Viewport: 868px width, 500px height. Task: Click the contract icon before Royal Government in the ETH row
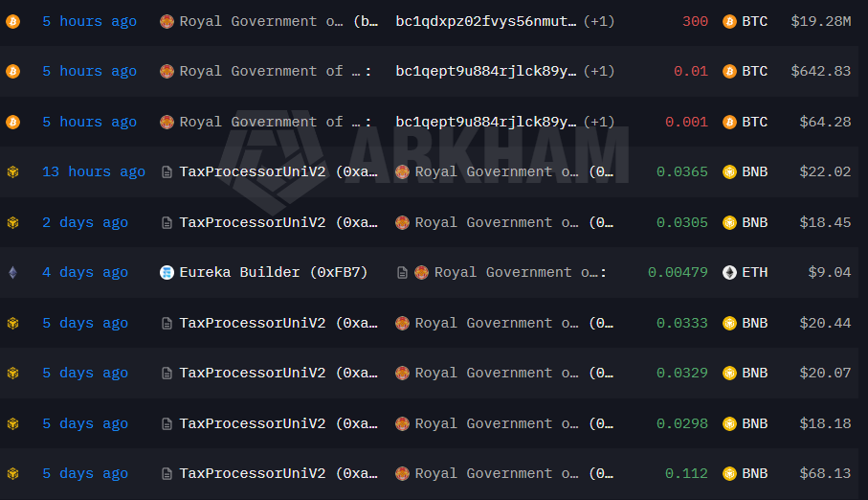click(403, 273)
